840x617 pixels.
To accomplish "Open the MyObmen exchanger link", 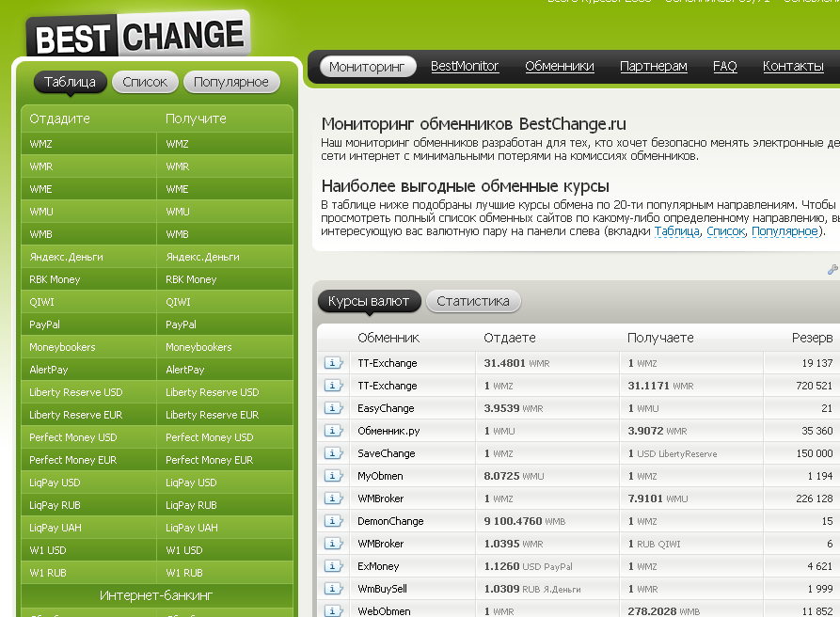I will 380,476.
